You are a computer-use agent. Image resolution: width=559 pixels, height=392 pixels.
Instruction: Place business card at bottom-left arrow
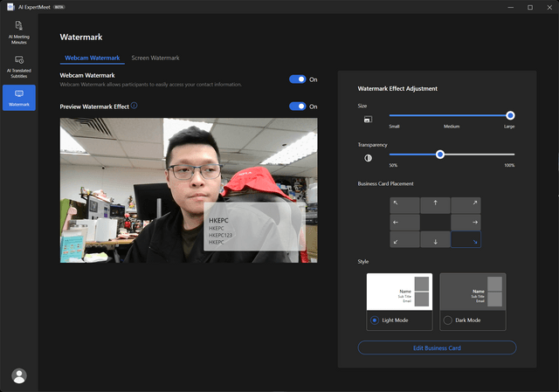(x=404, y=239)
